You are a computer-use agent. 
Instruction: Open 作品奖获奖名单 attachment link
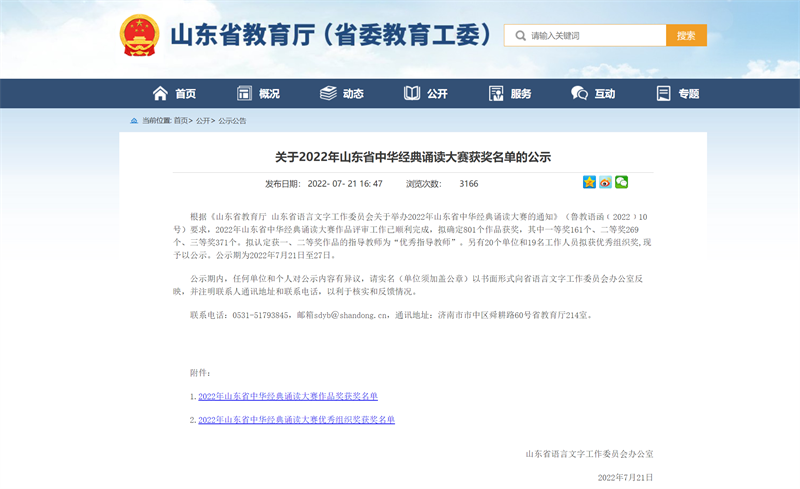[288, 396]
